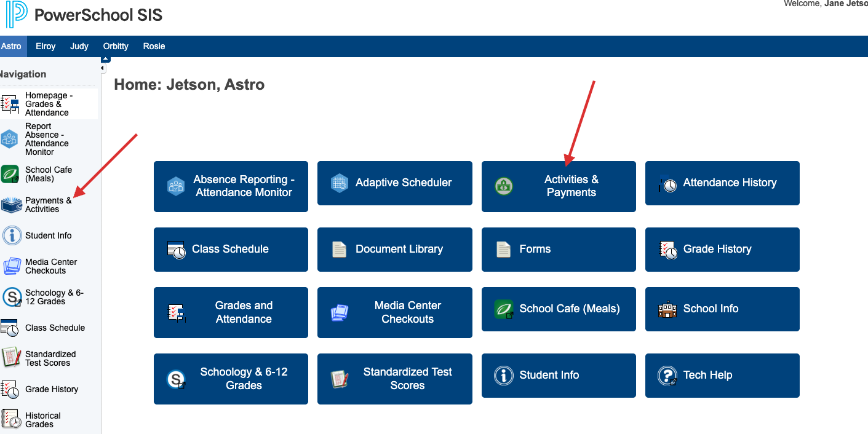Click the PowerSchool logo icon
This screenshot has height=434, width=868.
[17, 14]
